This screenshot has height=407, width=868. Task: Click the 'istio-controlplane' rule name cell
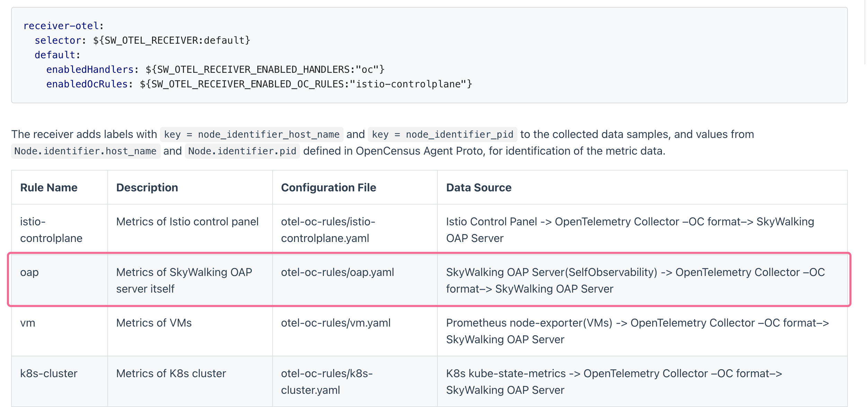51,230
